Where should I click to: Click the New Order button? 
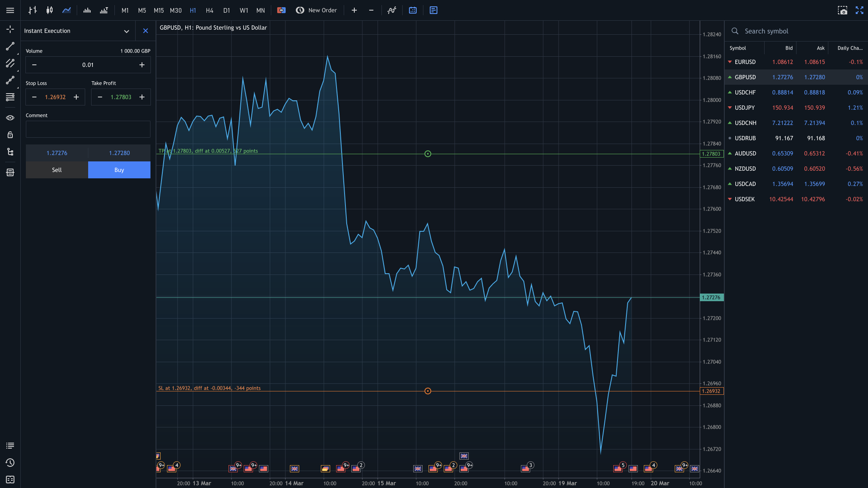coord(316,10)
